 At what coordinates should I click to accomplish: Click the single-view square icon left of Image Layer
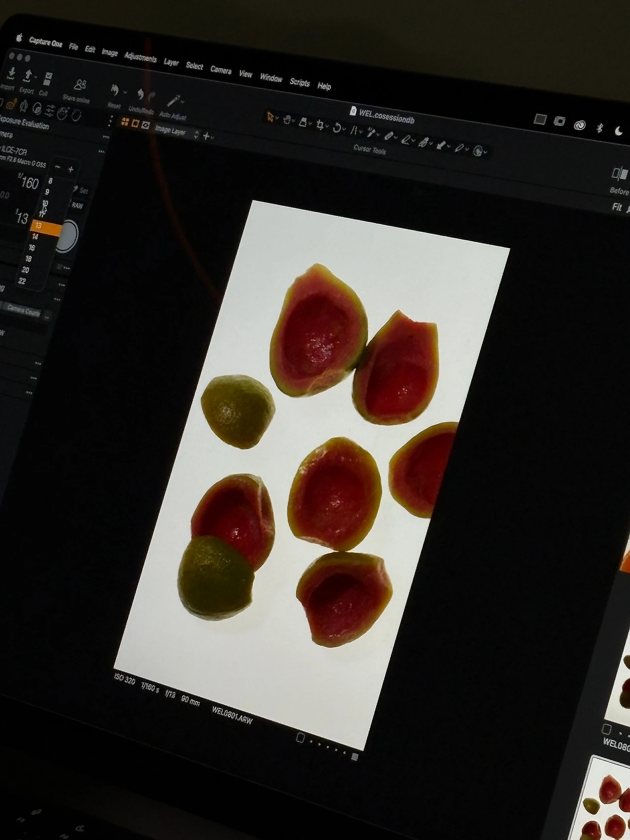[x=135, y=123]
